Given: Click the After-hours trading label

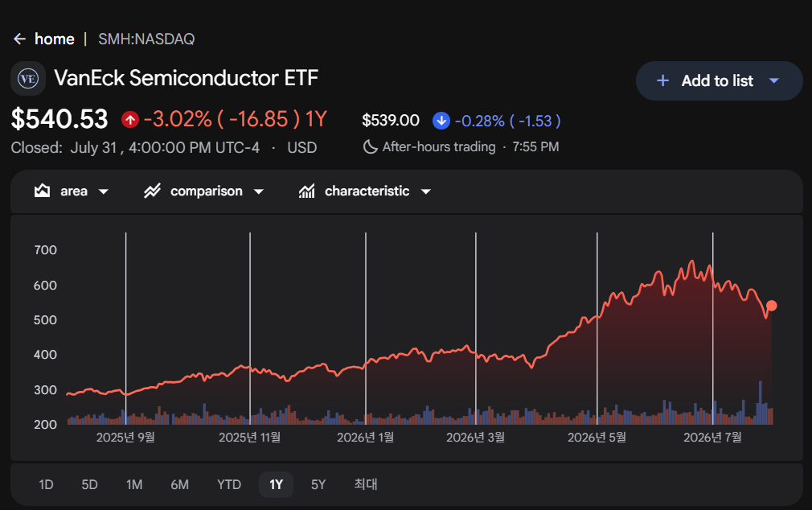Looking at the screenshot, I should [439, 147].
